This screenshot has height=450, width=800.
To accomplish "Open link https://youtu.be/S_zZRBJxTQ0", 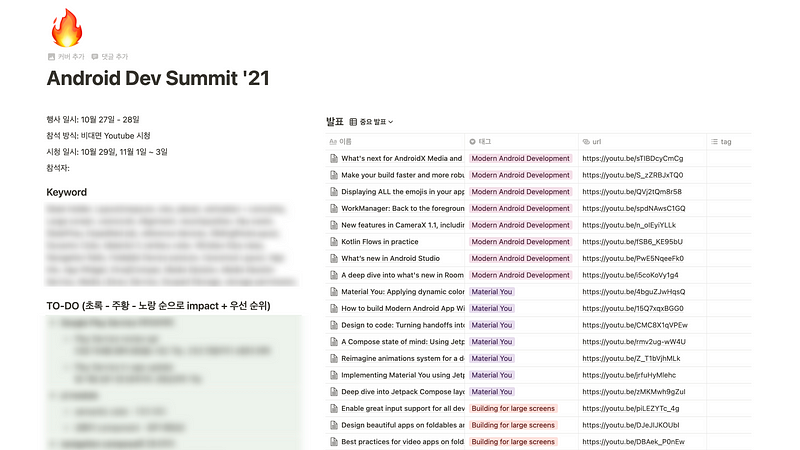I will pos(633,175).
